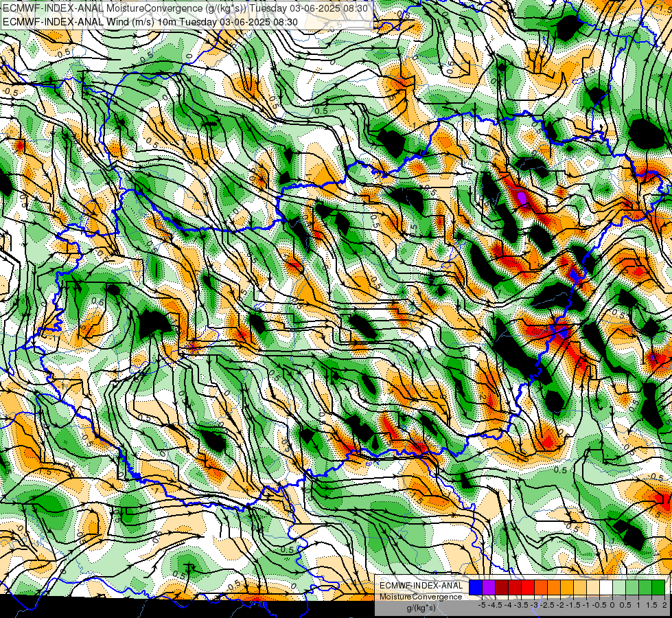
Task: Click the "Wind (m/s) 10m" title line
Action: click(150, 22)
